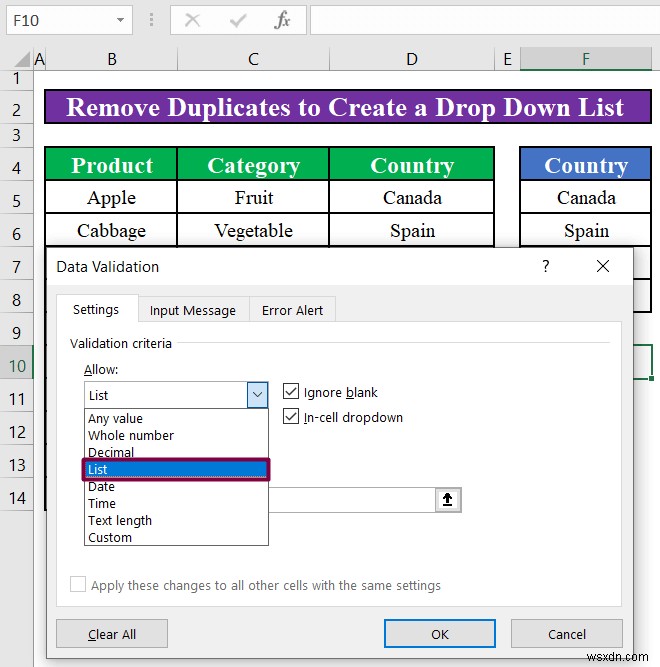Select Text length in Allow list
660x667 pixels.
pos(176,521)
